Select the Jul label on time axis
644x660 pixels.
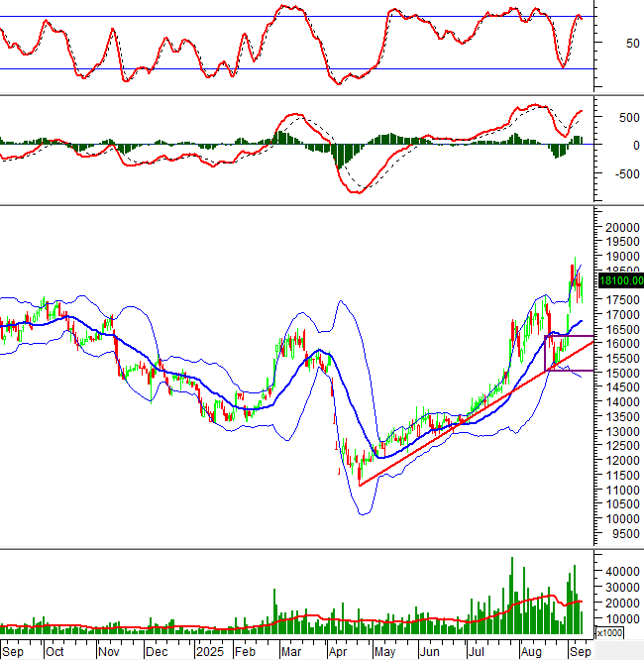click(477, 652)
